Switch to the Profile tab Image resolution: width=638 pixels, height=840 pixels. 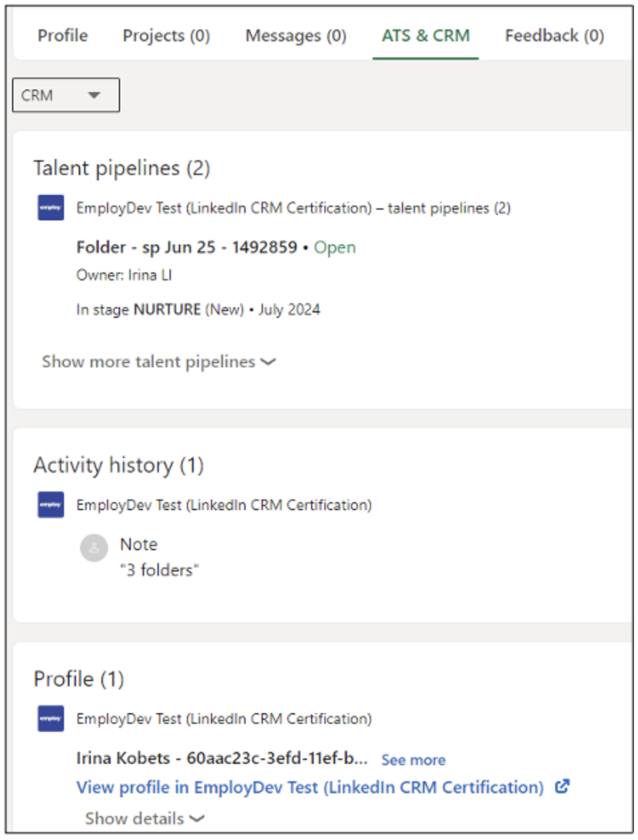[x=63, y=35]
